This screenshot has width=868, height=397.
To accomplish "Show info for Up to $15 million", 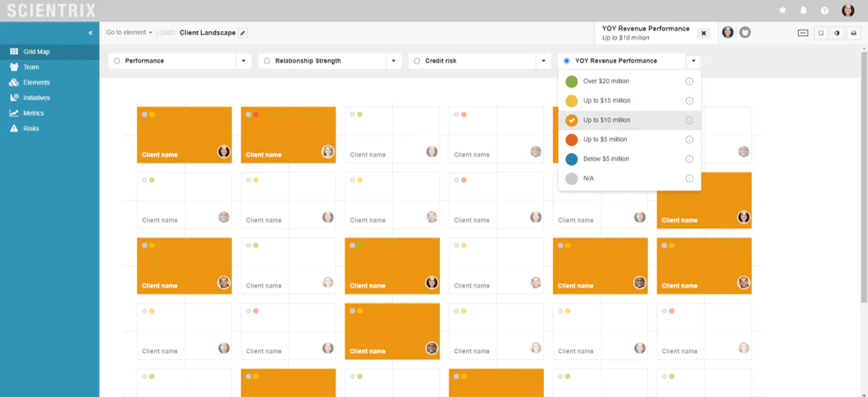I will click(689, 101).
